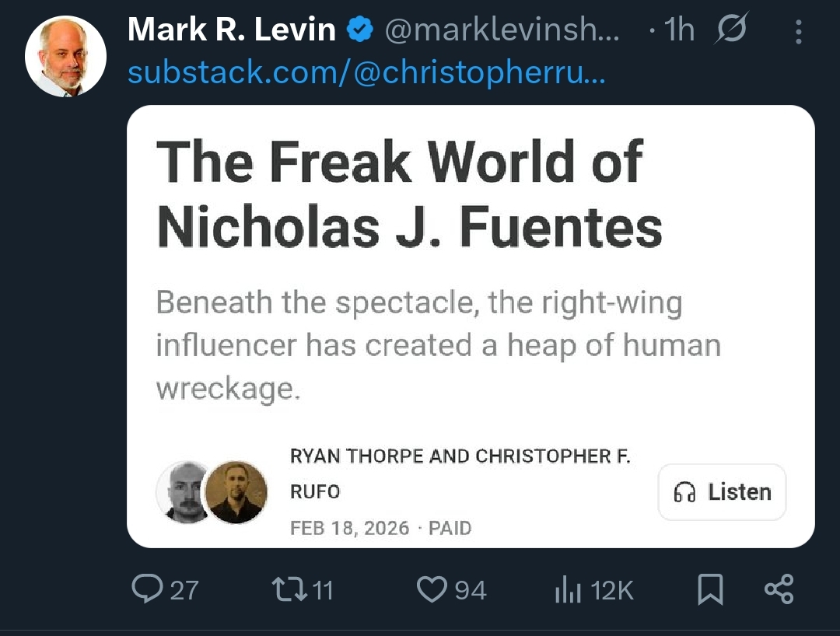Bookmark this tweet
840x636 pixels.
[709, 590]
